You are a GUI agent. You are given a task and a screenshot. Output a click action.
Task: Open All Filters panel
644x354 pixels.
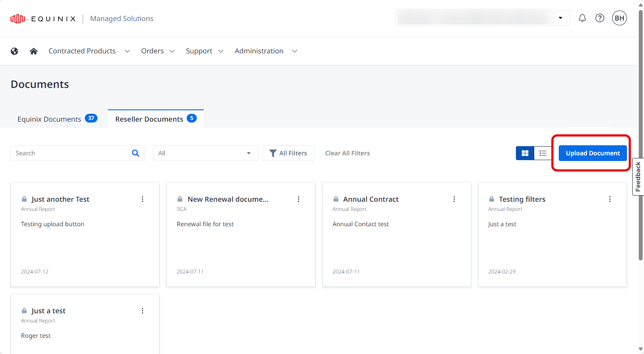(289, 153)
